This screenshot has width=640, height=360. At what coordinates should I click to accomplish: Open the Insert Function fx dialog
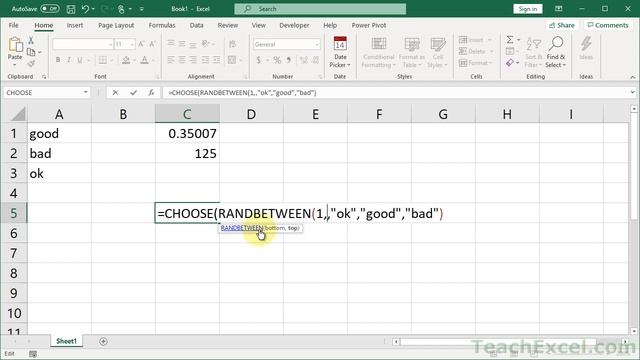point(151,93)
